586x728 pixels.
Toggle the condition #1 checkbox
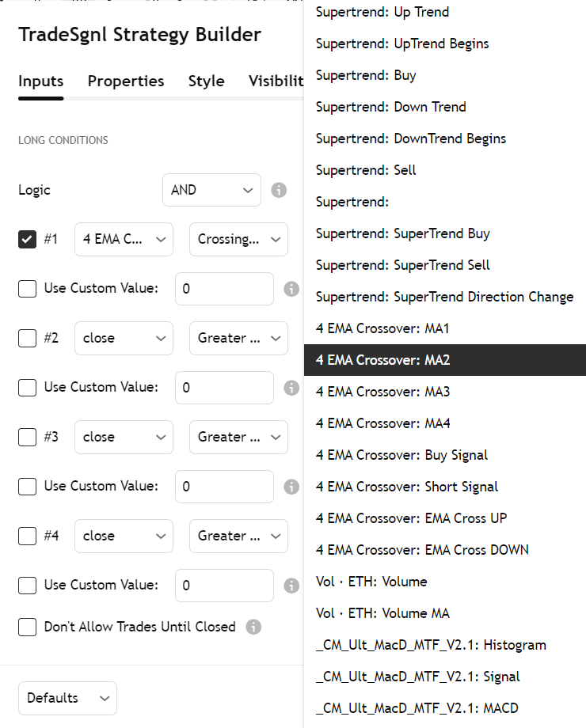28,240
